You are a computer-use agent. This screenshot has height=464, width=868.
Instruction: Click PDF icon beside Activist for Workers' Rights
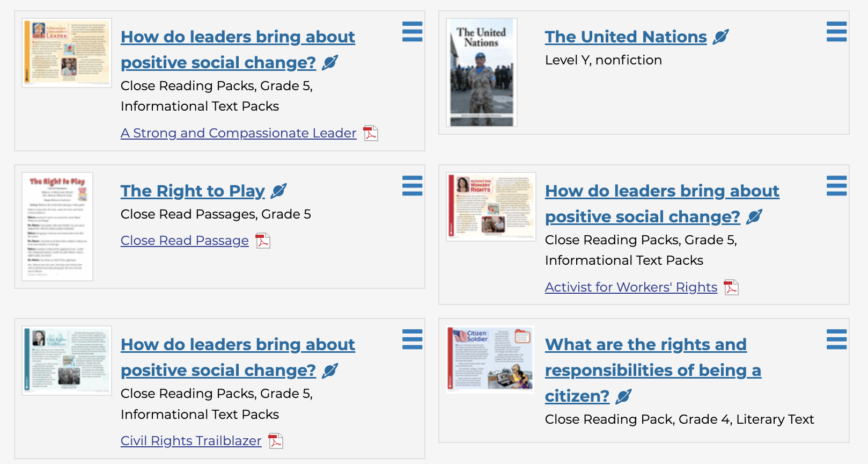tap(731, 288)
